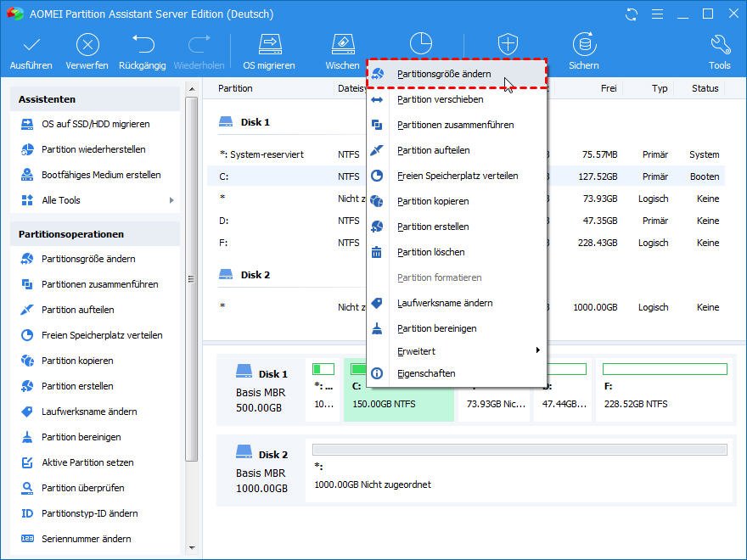This screenshot has height=560, width=747.
Task: Click the Partition column header
Action: (235, 88)
